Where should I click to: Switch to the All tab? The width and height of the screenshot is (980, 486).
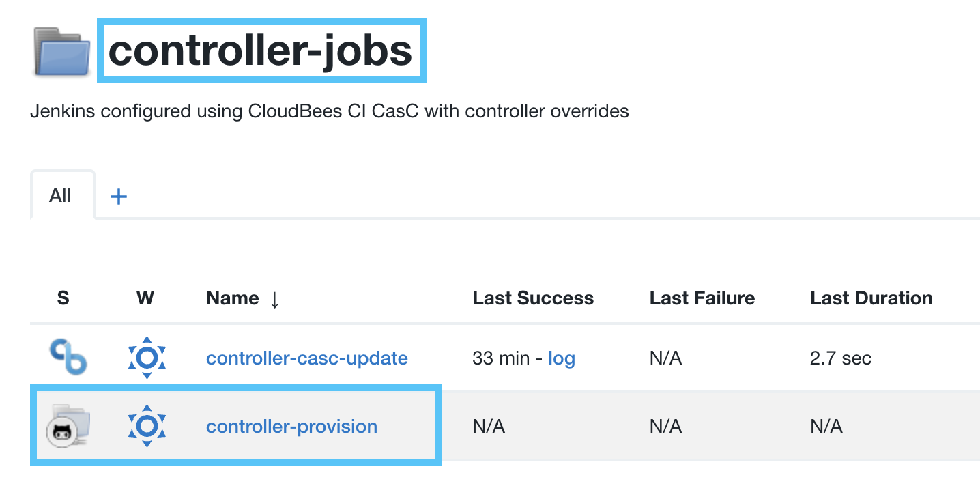point(61,195)
